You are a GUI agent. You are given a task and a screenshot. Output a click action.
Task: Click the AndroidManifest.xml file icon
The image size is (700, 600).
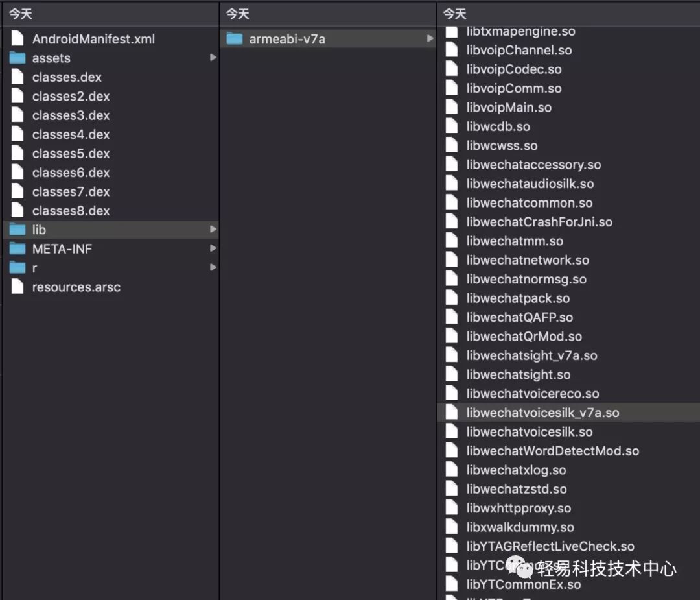pos(17,38)
